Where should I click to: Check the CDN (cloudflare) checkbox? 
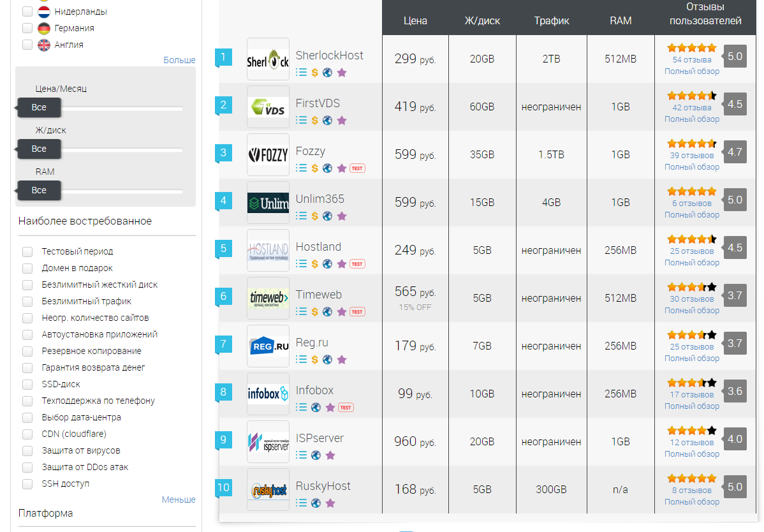click(27, 434)
